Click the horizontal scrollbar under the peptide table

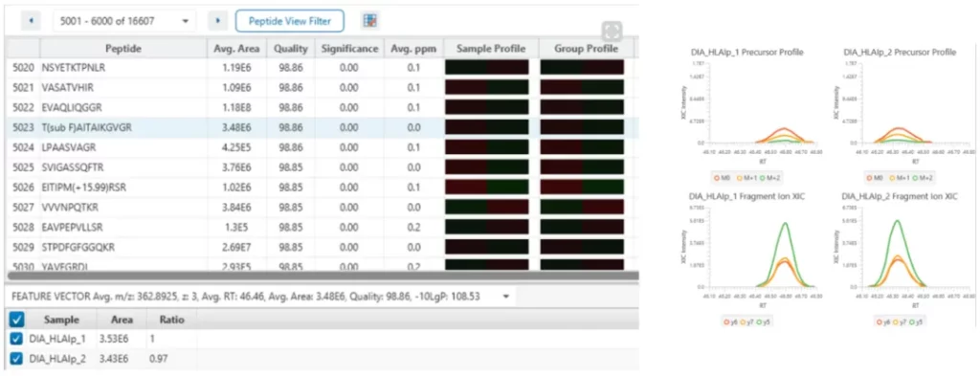pos(323,275)
